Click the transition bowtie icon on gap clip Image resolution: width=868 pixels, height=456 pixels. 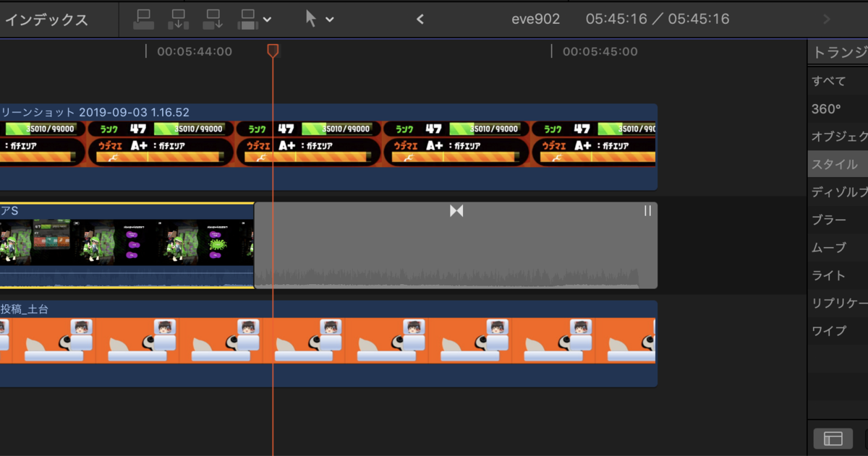point(456,210)
